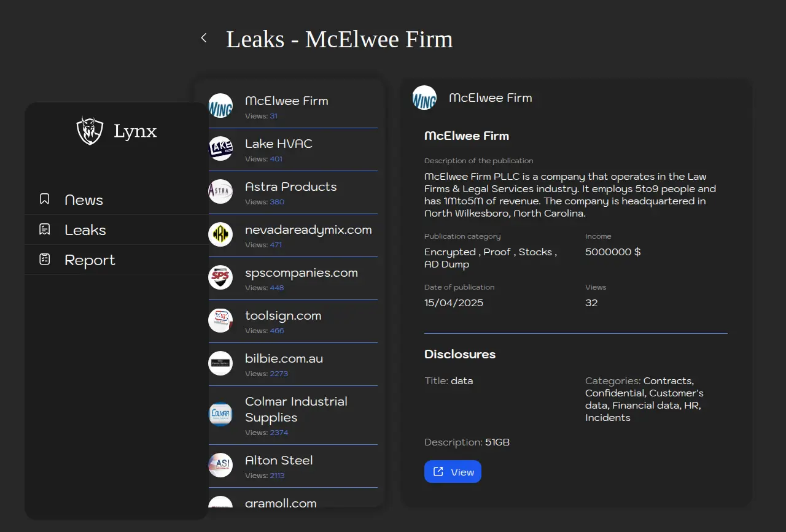Click the News bookmark icon
The width and height of the screenshot is (786, 532).
pyautogui.click(x=44, y=199)
